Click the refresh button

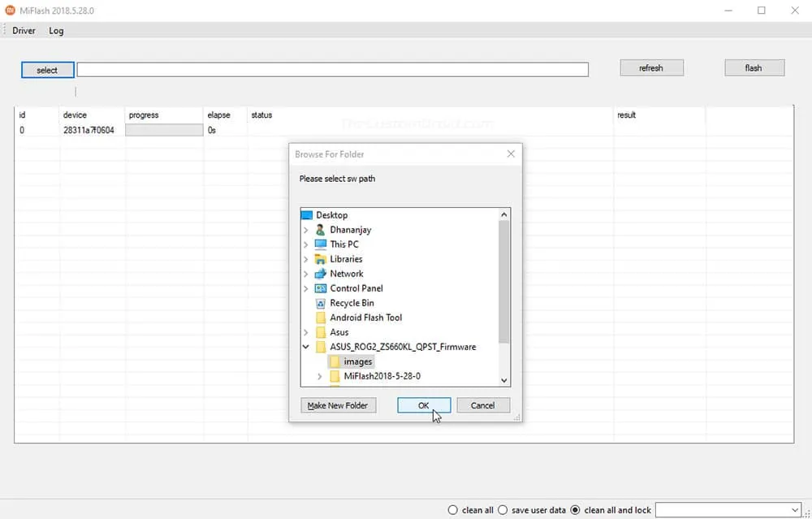click(651, 67)
